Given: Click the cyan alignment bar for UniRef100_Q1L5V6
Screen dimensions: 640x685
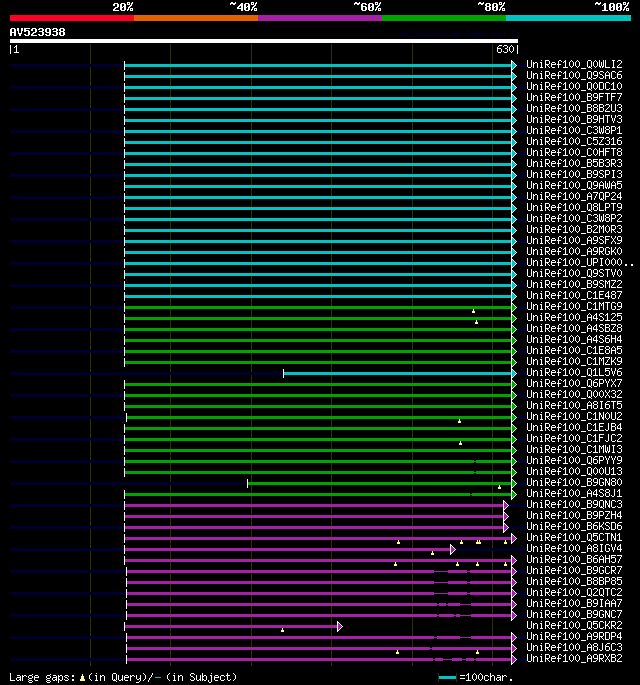Looking at the screenshot, I should [398, 374].
